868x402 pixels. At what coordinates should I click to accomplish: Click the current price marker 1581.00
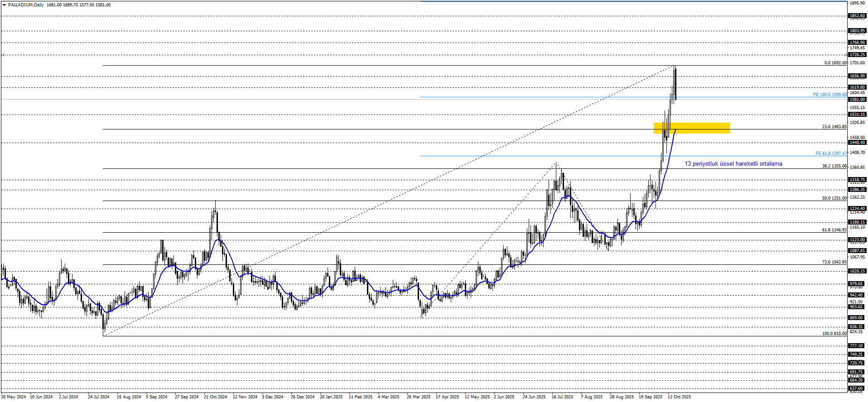coord(857,100)
